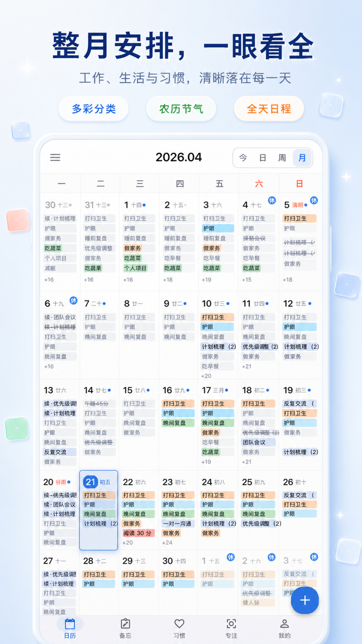Tap the 休 badge on April 5
The height and width of the screenshot is (644, 362).
(314, 201)
